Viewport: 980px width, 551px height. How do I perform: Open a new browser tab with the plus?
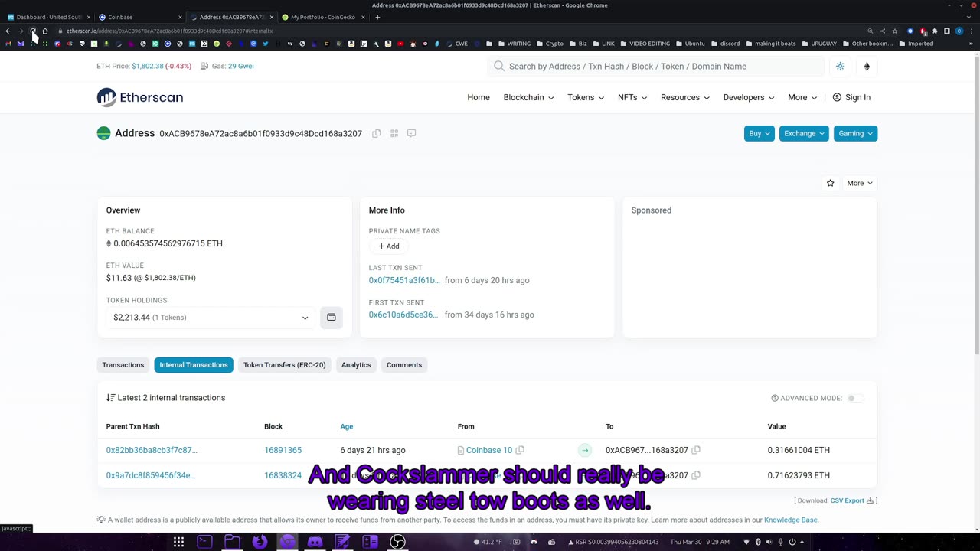pos(377,17)
